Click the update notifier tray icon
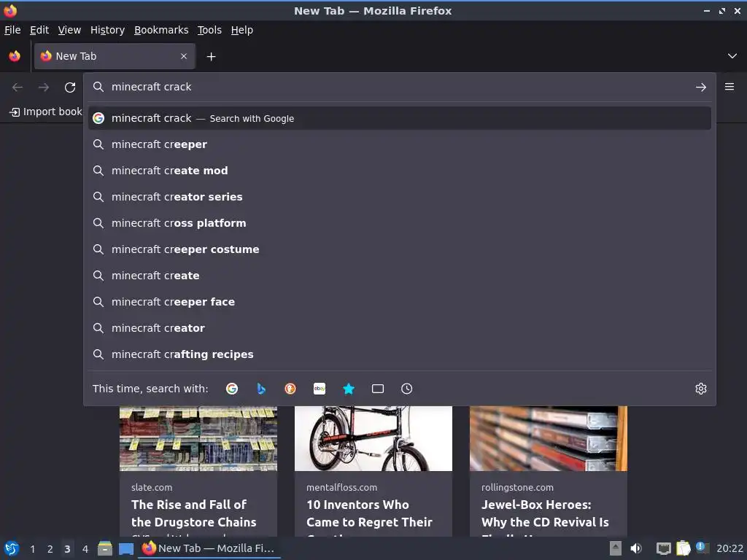This screenshot has height=560, width=747. [x=703, y=548]
